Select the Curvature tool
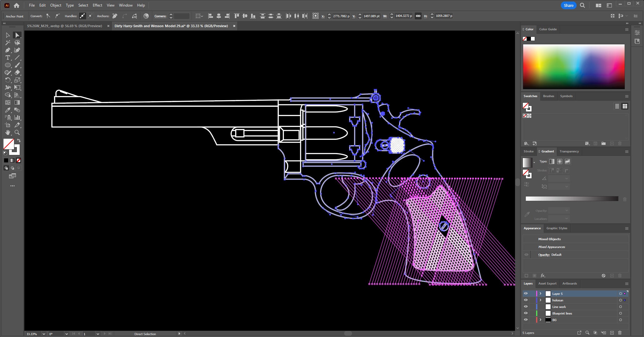 (17, 50)
